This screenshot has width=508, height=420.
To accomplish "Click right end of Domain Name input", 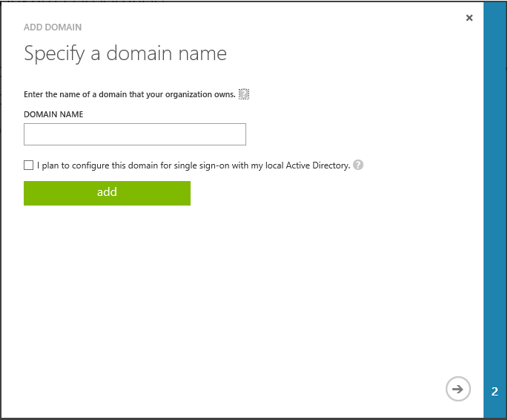I will [237, 134].
